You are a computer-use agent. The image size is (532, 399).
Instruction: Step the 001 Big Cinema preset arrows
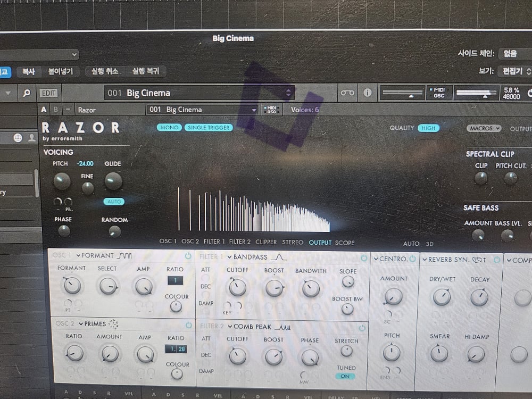pos(288,93)
